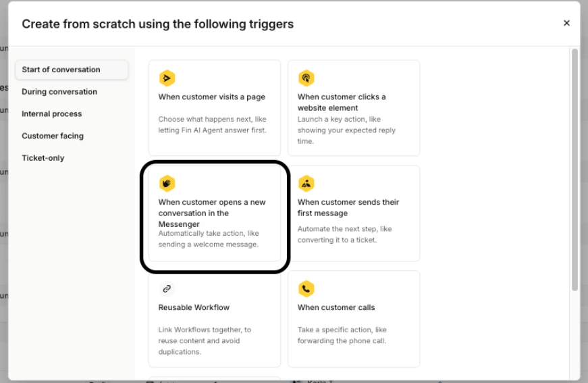This screenshot has width=588, height=383.
Task: Select the Customer facing category
Action: pyautogui.click(x=53, y=136)
